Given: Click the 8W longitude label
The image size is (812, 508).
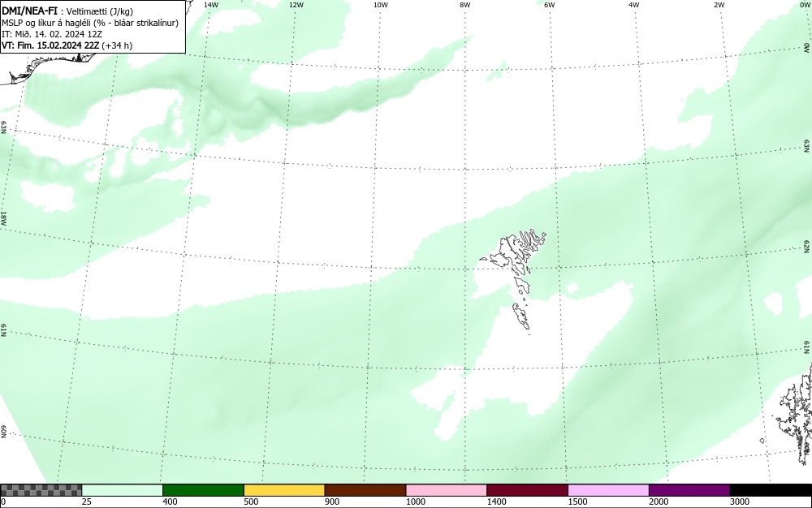Looking at the screenshot, I should pyautogui.click(x=465, y=5).
